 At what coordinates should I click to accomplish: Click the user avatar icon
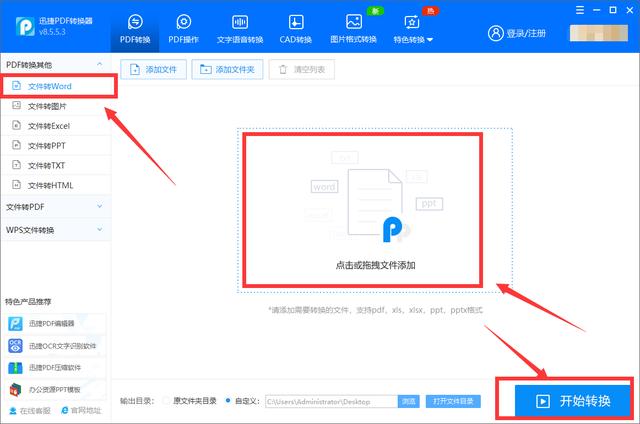click(x=496, y=33)
